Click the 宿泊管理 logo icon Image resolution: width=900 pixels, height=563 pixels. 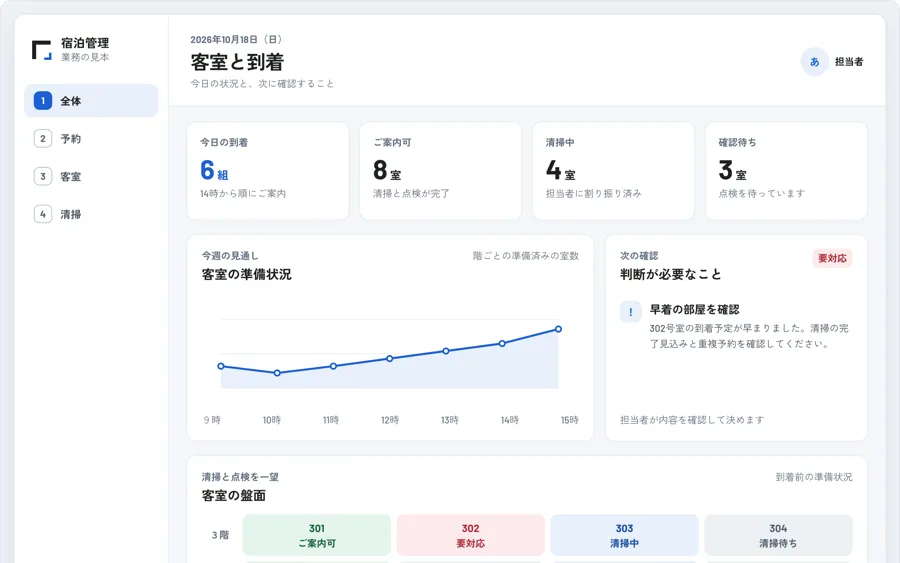[x=42, y=50]
